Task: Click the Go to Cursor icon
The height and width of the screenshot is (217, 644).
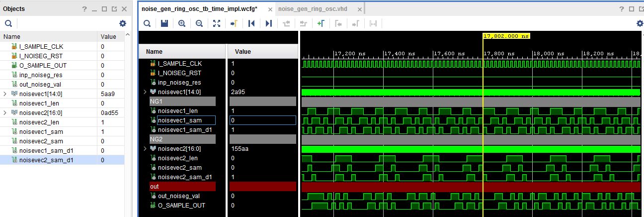Action: (234, 23)
